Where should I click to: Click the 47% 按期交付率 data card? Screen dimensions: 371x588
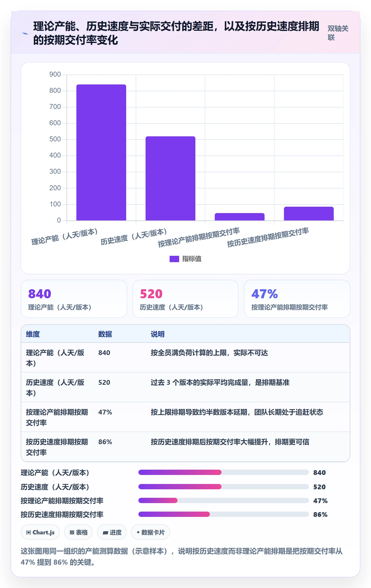[x=297, y=299]
